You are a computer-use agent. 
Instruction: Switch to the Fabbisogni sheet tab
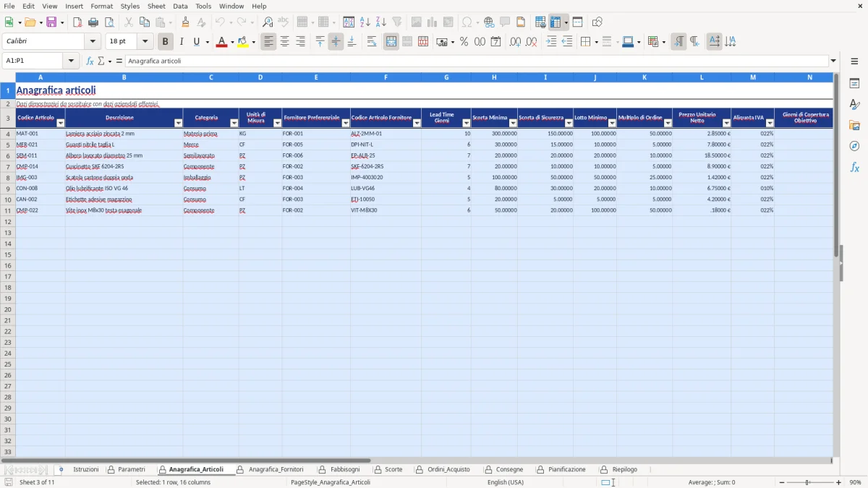point(345,469)
